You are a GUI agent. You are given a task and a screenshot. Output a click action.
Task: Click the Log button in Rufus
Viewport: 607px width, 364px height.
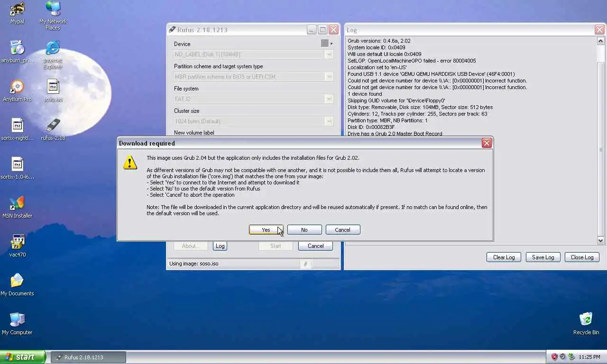coord(220,246)
